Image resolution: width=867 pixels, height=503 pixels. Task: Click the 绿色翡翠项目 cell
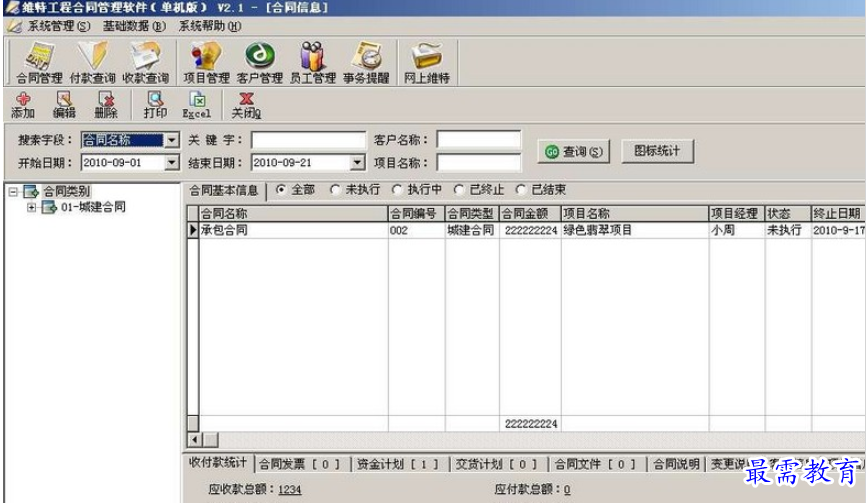coord(635,230)
